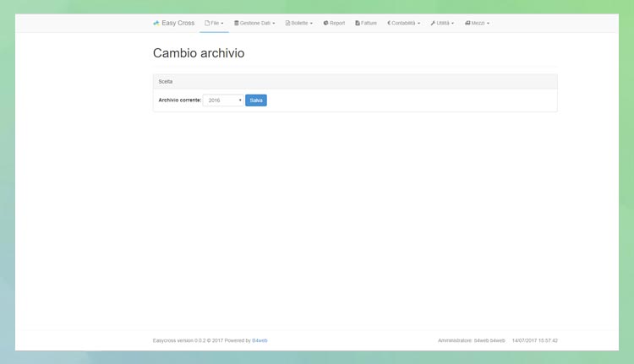Image resolution: width=634 pixels, height=364 pixels.
Task: Click the Easy Cross logo icon
Action: pyautogui.click(x=156, y=23)
